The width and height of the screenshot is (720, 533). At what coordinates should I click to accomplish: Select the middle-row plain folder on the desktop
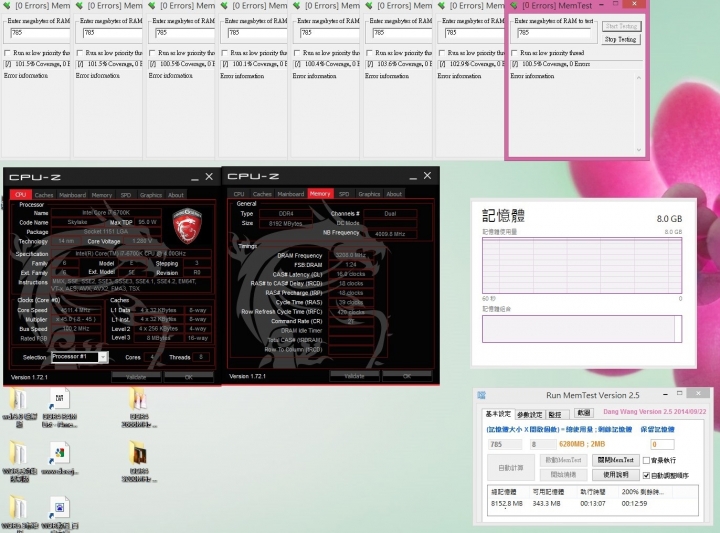point(18,453)
